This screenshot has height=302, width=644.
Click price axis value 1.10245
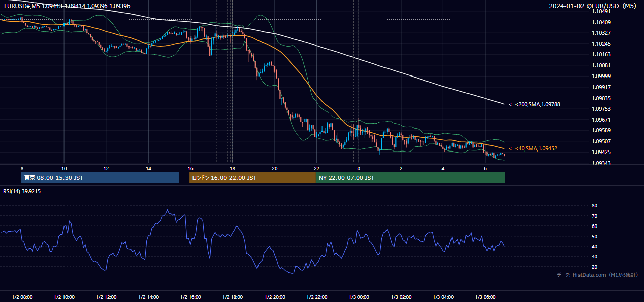(x=601, y=44)
